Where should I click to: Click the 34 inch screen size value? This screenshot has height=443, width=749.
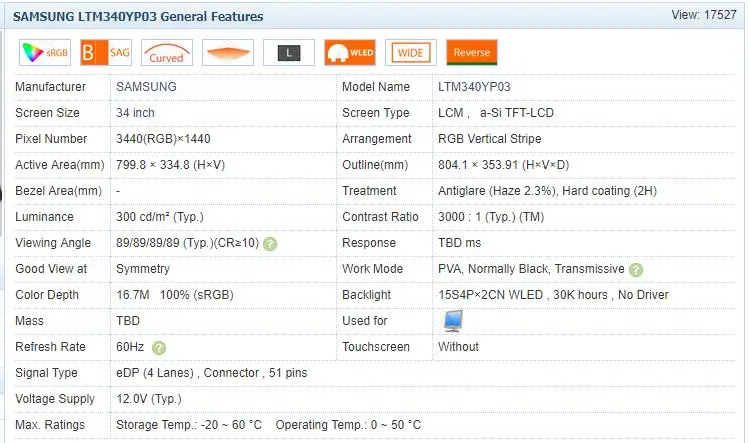135,113
